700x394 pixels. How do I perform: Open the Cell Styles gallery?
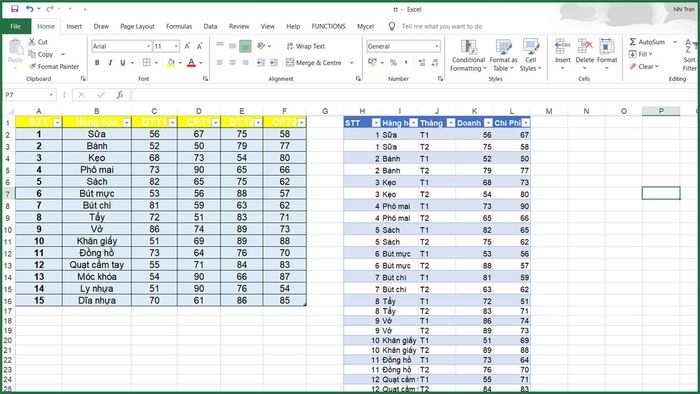point(530,55)
